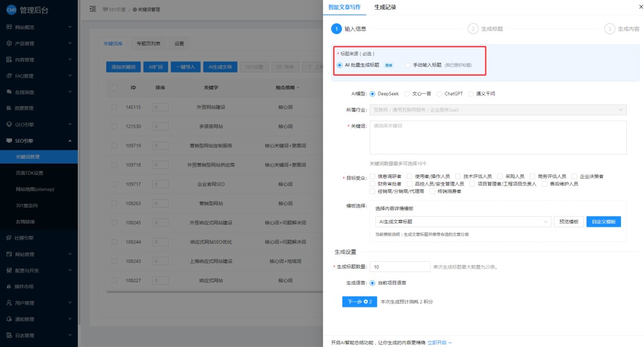
Task: Click the 产品管理 cube icon in sidebar
Action: [9, 43]
